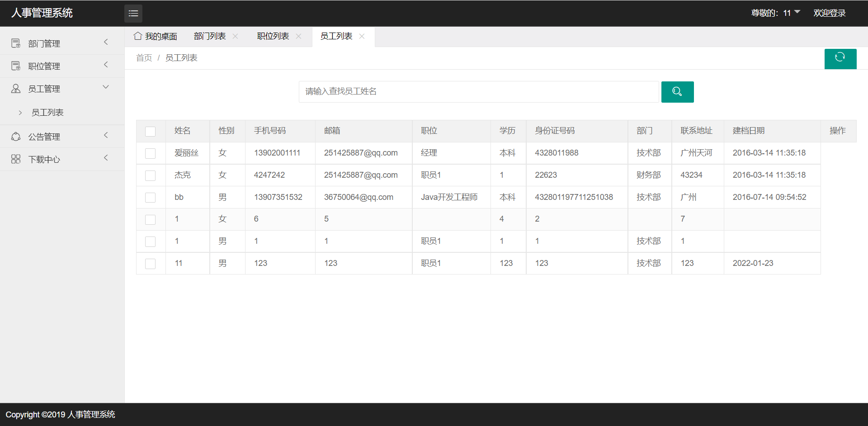Click the 员工管理 person icon
Screen dimensions: 868x426
(x=16, y=89)
